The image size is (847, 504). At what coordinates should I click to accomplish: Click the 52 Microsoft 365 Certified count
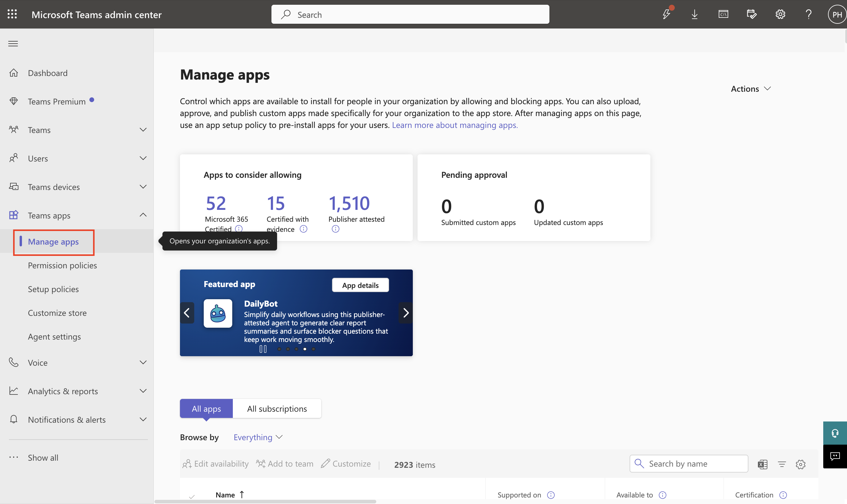pos(216,203)
